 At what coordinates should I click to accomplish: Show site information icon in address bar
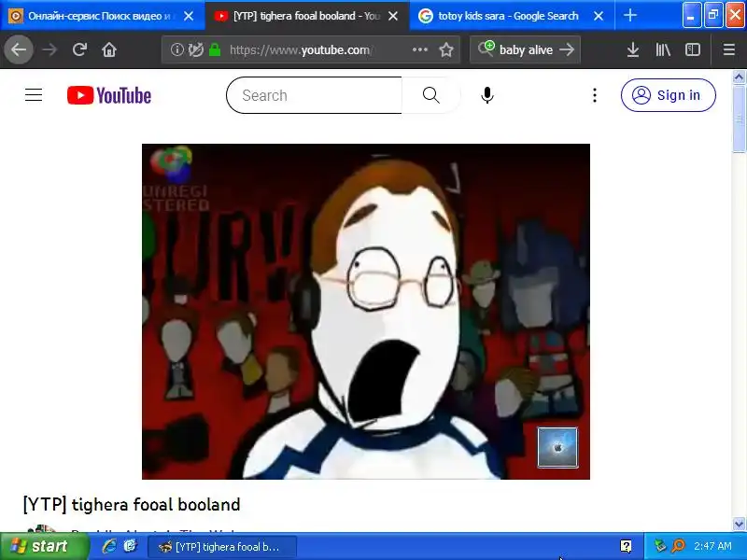coord(176,49)
